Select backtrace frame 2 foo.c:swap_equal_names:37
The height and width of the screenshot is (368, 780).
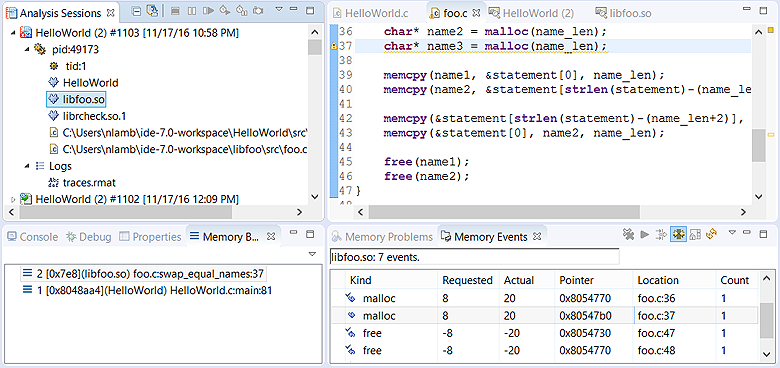pos(143,274)
